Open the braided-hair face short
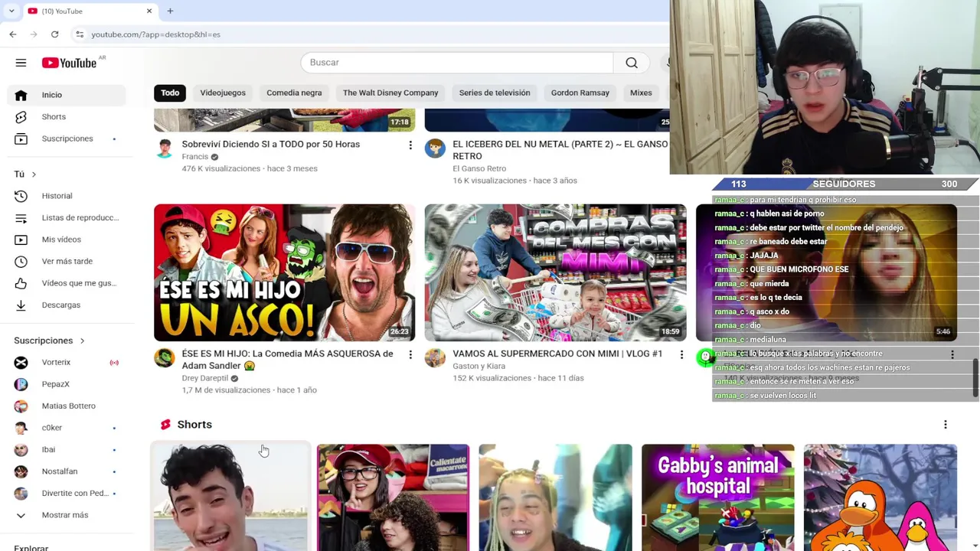The image size is (980, 551). click(x=555, y=497)
